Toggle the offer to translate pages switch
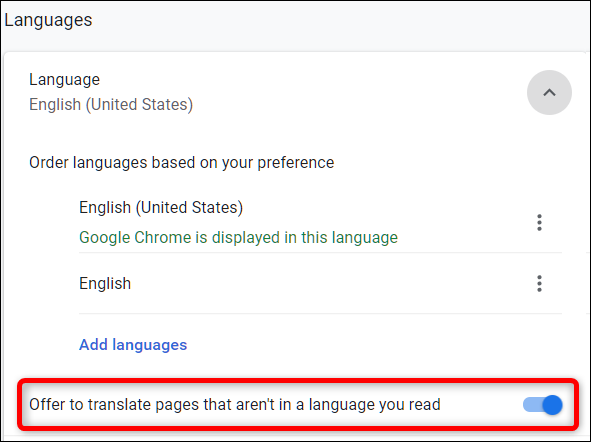 [543, 405]
